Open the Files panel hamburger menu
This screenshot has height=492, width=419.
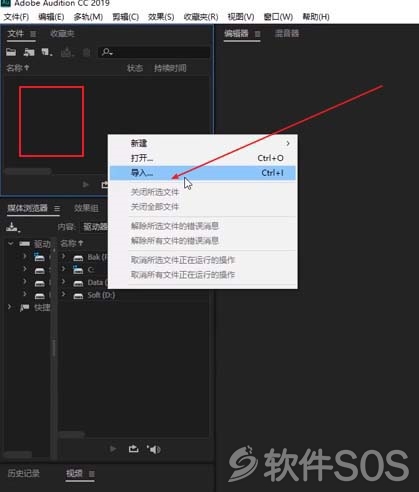33,34
